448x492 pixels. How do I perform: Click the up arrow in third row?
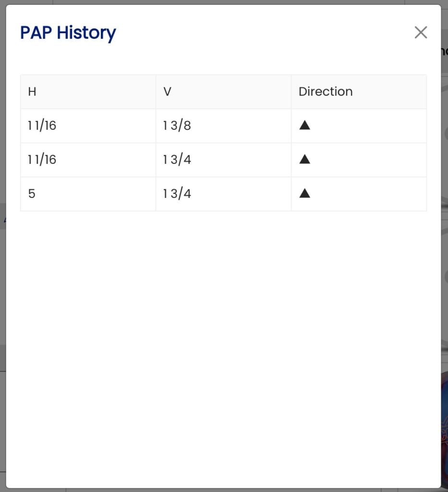pos(304,194)
